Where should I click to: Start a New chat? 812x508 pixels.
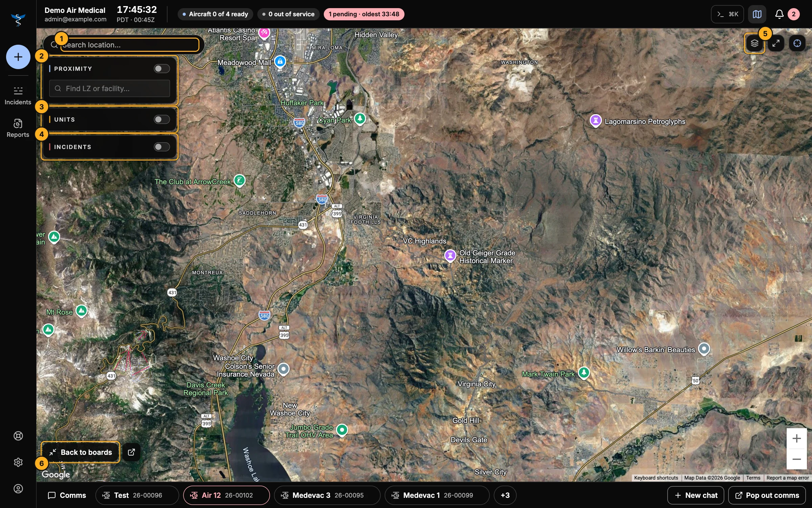click(x=696, y=495)
